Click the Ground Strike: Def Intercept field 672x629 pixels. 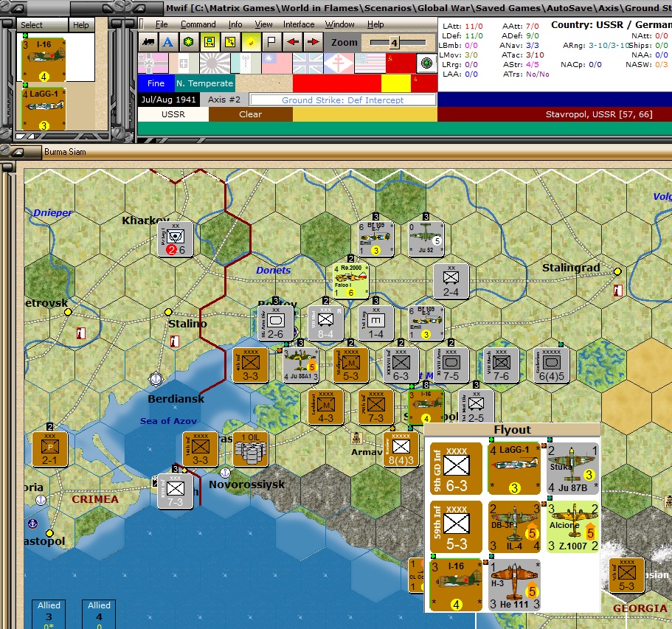(x=343, y=100)
